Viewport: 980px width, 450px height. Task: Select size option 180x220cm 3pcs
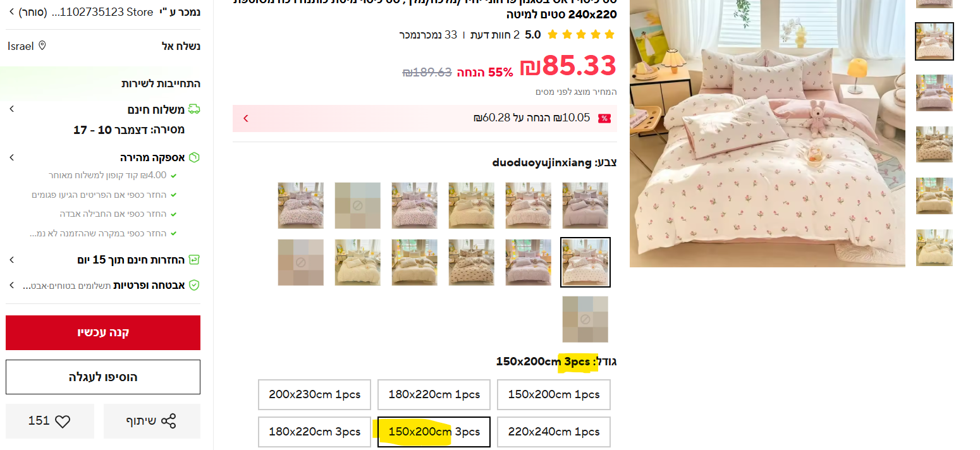(x=314, y=432)
